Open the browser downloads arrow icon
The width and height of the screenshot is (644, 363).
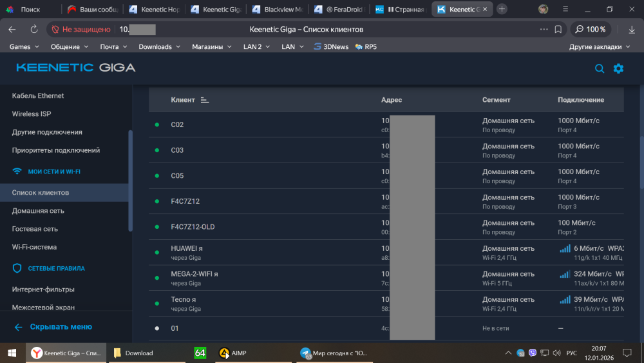(x=621, y=30)
